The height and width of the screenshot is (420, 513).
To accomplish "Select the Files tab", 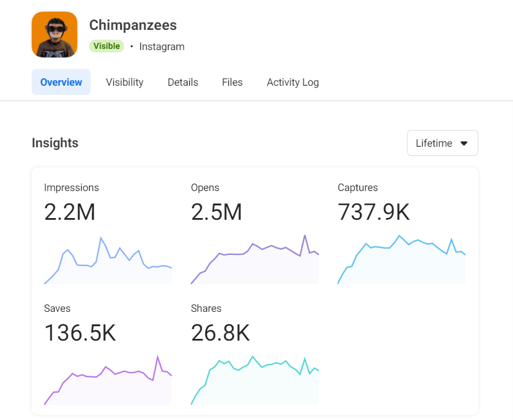I will coord(232,82).
